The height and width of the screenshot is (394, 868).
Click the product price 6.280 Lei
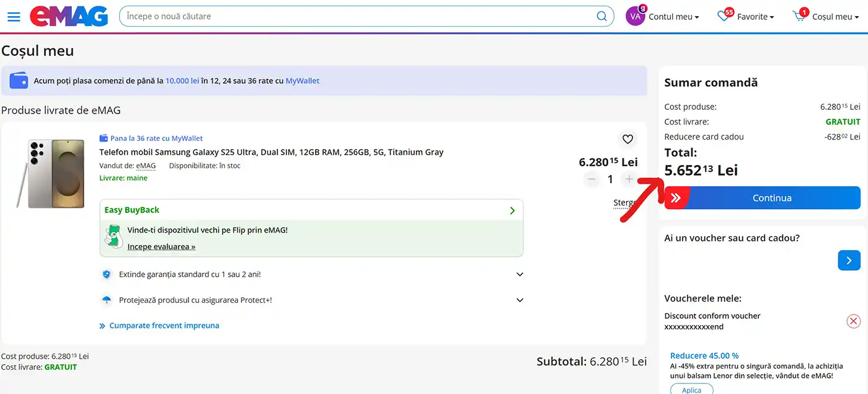[x=608, y=162]
